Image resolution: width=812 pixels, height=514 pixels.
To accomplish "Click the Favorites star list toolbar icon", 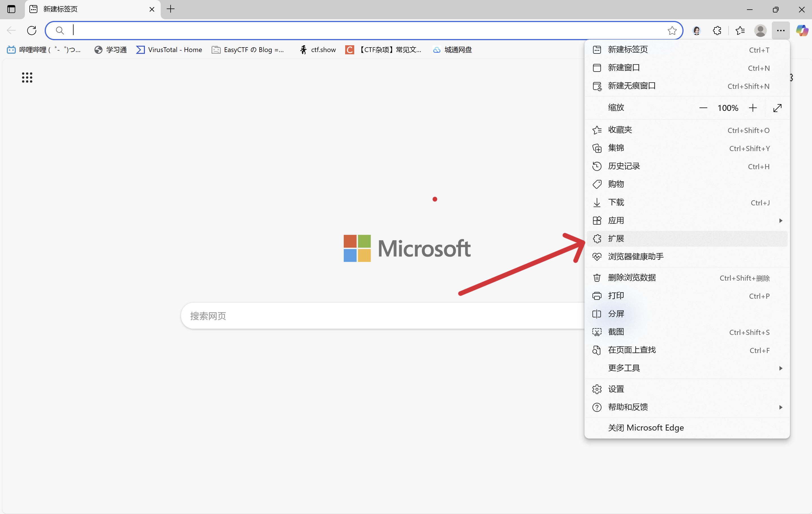I will tap(740, 31).
